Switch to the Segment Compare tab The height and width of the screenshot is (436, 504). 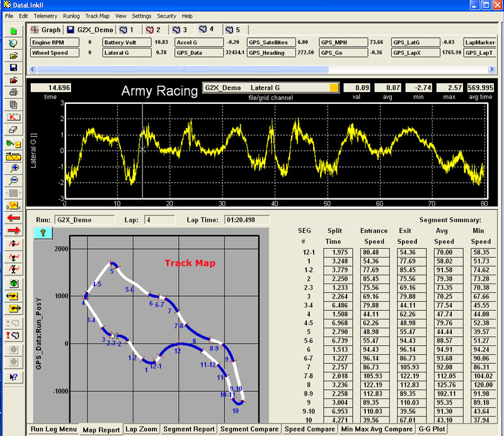(248, 429)
